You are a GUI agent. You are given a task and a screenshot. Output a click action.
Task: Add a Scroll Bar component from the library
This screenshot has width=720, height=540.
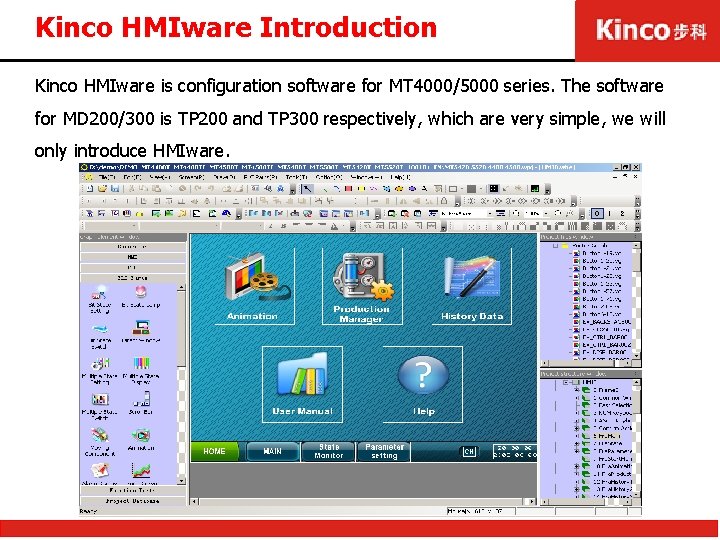[141, 404]
